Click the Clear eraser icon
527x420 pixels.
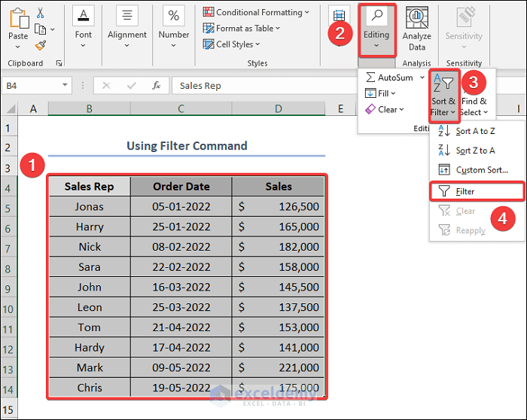click(370, 109)
